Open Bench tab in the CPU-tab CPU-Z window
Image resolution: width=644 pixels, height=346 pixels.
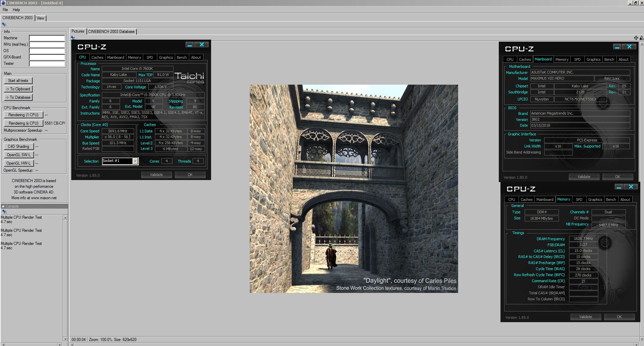pyautogui.click(x=182, y=57)
